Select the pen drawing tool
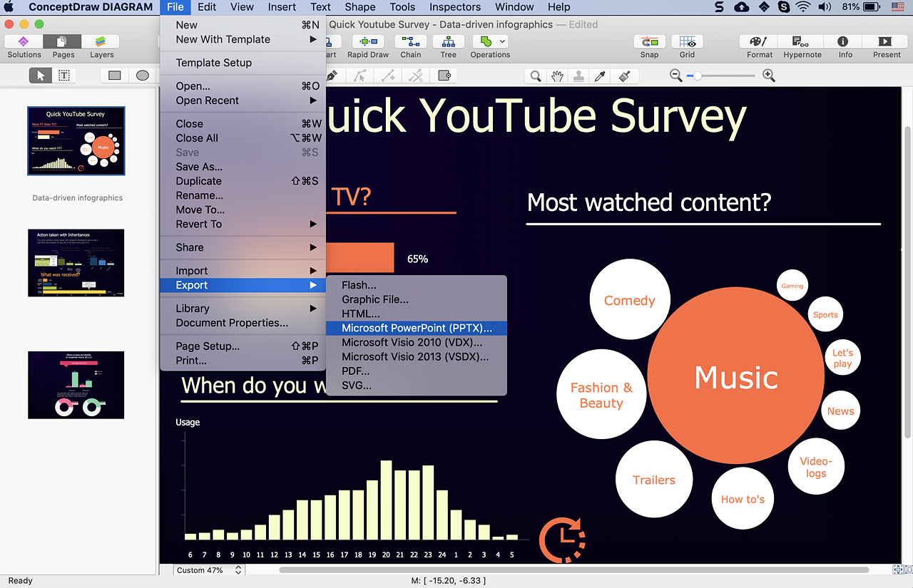The height and width of the screenshot is (588, 913). click(x=331, y=76)
